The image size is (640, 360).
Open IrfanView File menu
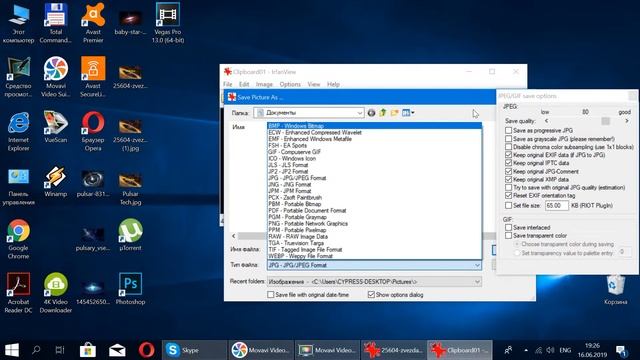click(227, 84)
